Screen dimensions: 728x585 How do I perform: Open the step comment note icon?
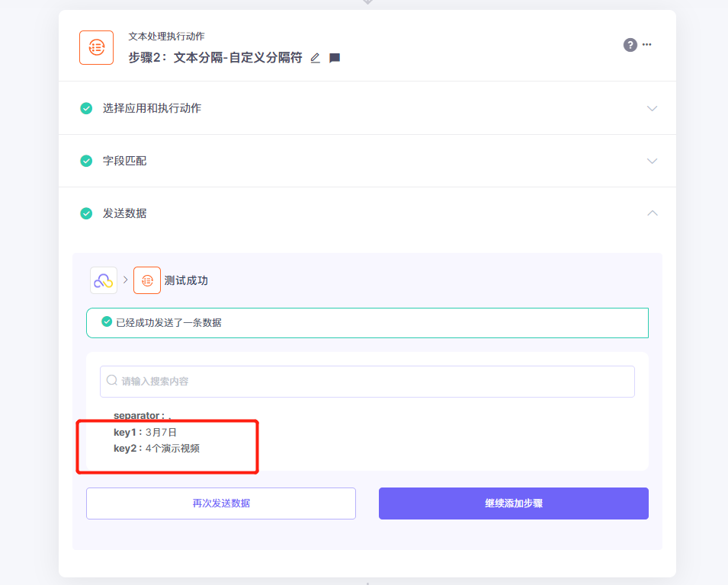point(335,58)
